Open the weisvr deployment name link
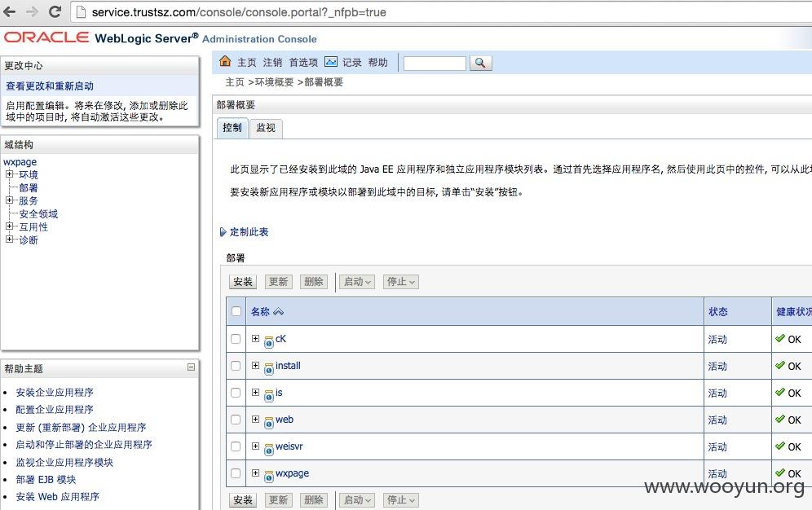 (x=289, y=446)
